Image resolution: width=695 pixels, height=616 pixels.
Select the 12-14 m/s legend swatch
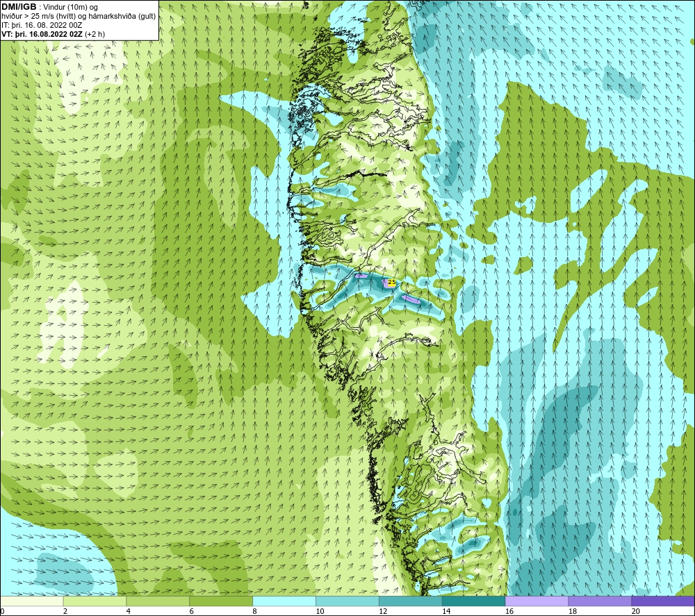coord(411,601)
